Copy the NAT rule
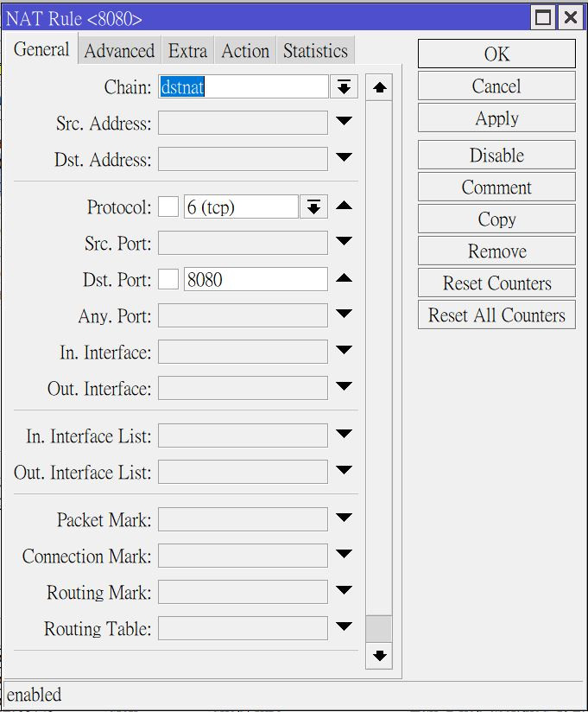Image resolution: width=588 pixels, height=712 pixels. point(496,219)
